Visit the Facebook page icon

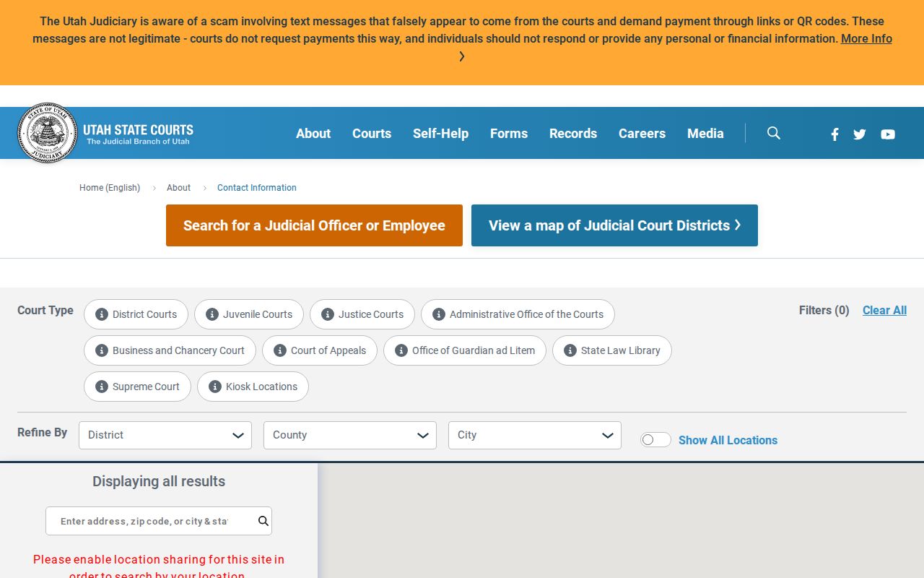tap(834, 134)
